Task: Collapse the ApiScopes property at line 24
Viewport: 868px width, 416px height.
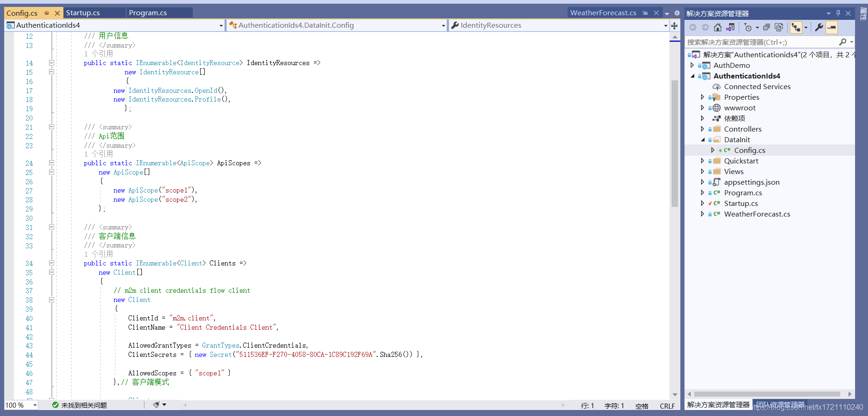Action: [51, 163]
